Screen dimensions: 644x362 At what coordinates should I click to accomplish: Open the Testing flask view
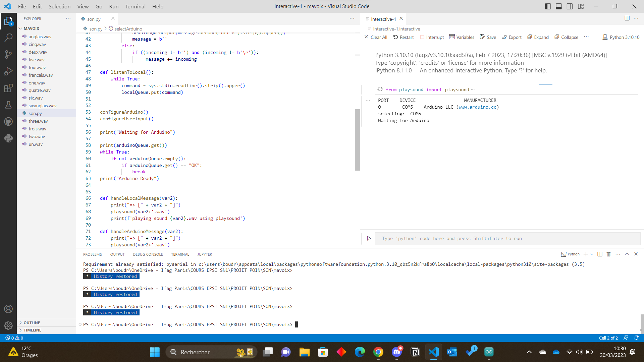coord(8,105)
